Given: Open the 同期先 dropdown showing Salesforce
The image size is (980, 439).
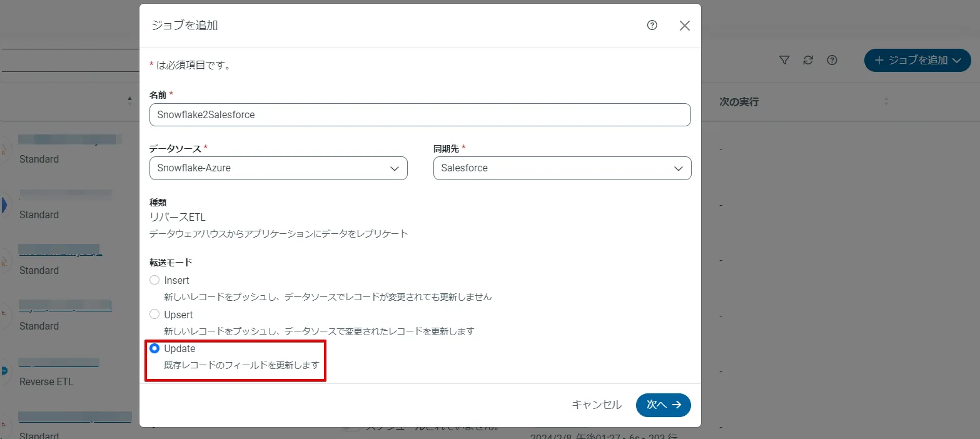Looking at the screenshot, I should click(562, 168).
